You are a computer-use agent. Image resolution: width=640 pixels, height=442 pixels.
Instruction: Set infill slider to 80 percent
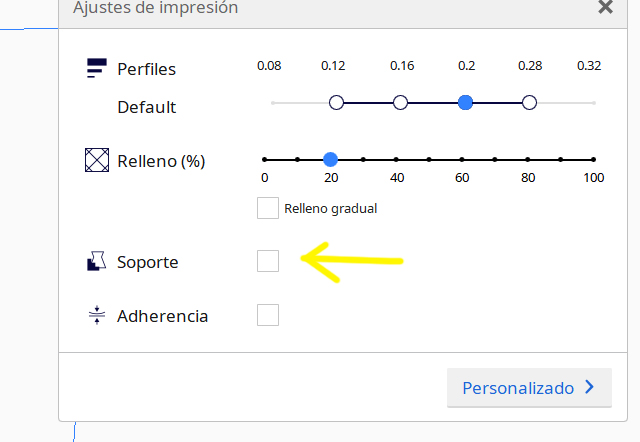528,159
